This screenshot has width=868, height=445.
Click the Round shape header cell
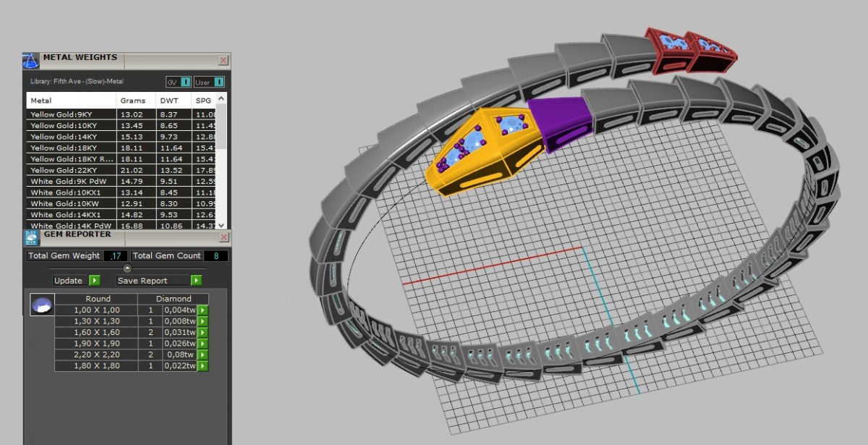coord(96,299)
